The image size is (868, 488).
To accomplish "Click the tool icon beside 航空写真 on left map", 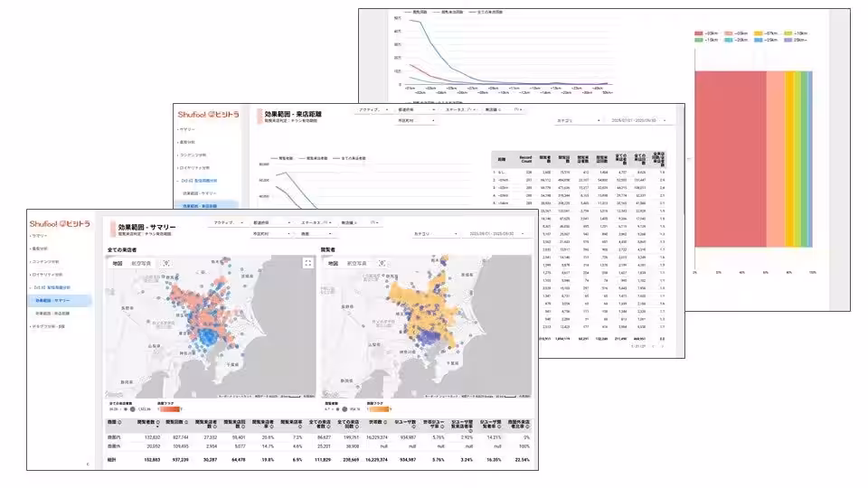I will pos(166,263).
